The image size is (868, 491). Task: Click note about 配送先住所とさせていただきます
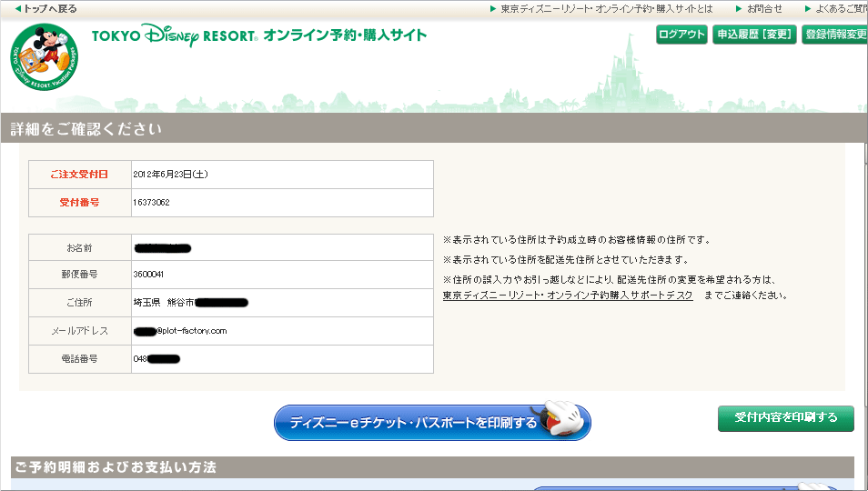point(565,259)
